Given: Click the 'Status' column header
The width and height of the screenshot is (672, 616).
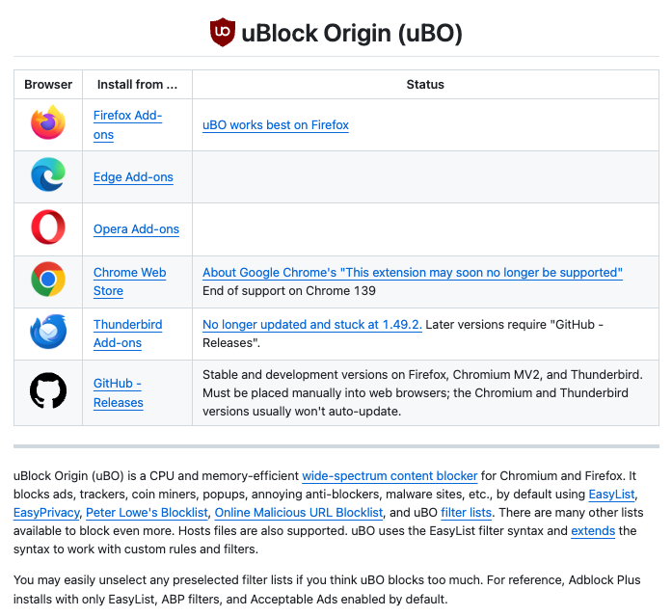Looking at the screenshot, I should coord(425,85).
